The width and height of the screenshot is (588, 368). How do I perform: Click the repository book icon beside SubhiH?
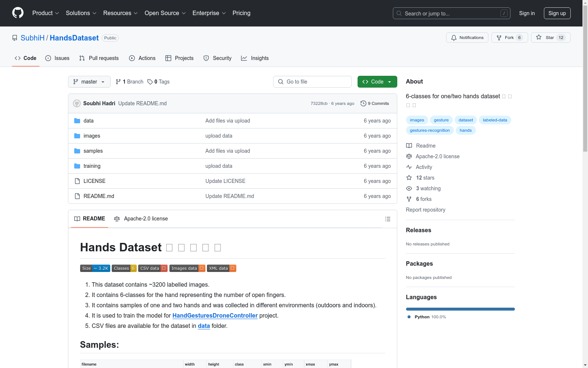pyautogui.click(x=15, y=38)
